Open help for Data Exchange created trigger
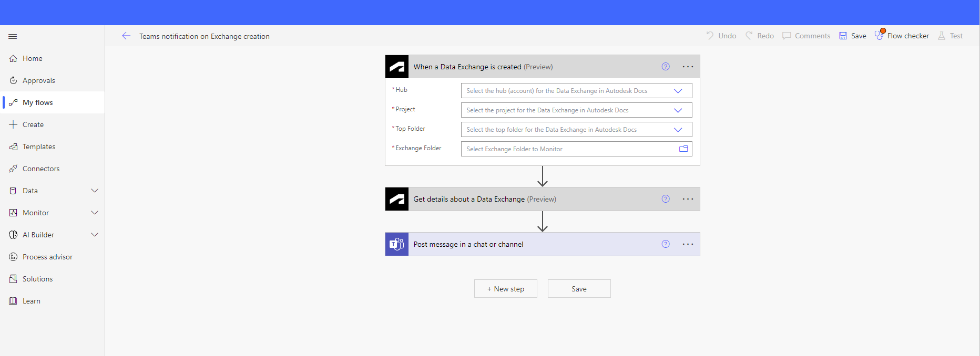Viewport: 980px width, 356px height. [x=666, y=67]
